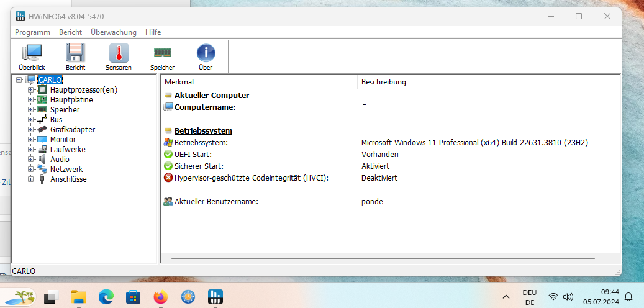Open the Speicher memory module tool
This screenshot has height=308, width=644.
point(162,57)
